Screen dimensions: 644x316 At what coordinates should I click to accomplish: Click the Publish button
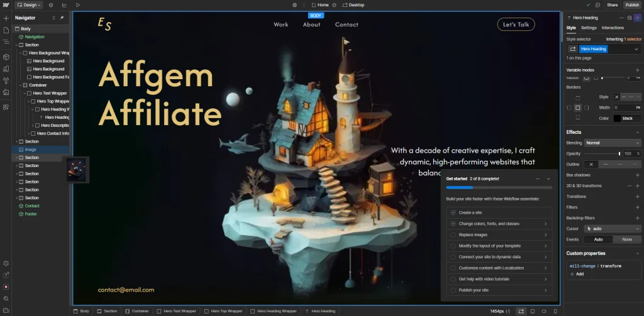632,5
